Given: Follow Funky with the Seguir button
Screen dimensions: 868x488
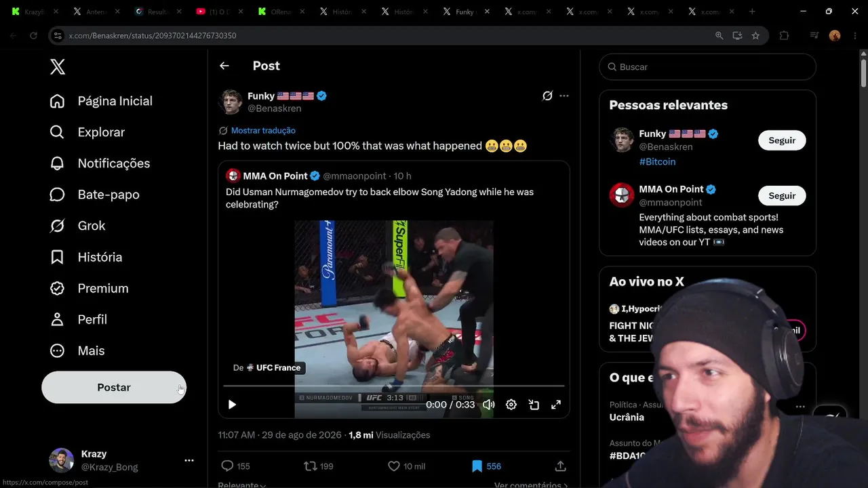Looking at the screenshot, I should 782,140.
